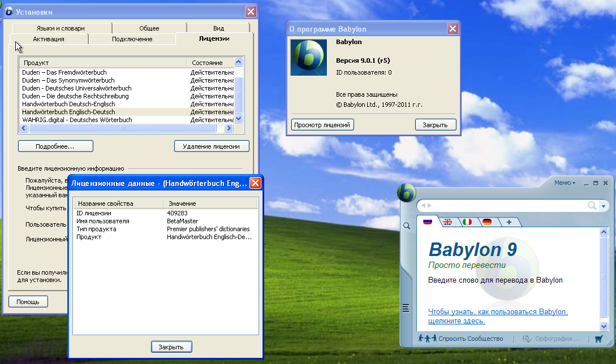Click the Babylon usage help link
This screenshot has width=616, height=364.
point(498,316)
